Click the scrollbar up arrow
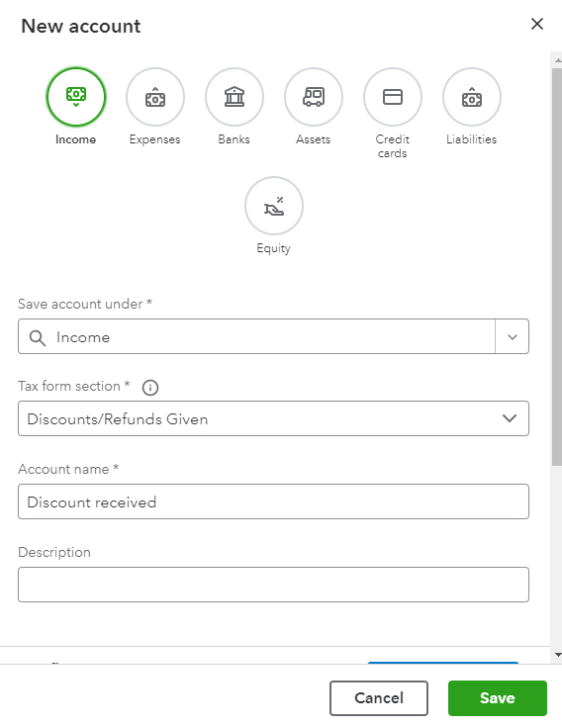 tap(557, 60)
